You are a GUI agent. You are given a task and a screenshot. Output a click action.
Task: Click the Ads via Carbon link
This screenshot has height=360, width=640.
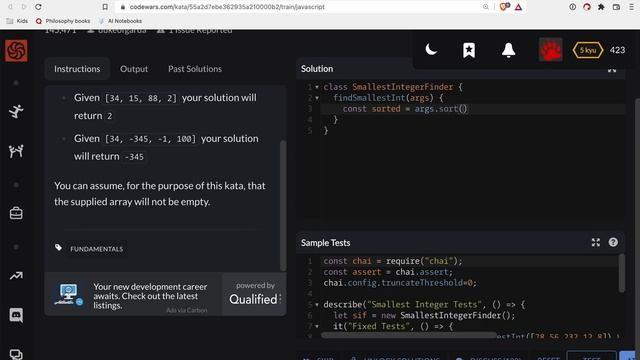(x=187, y=311)
